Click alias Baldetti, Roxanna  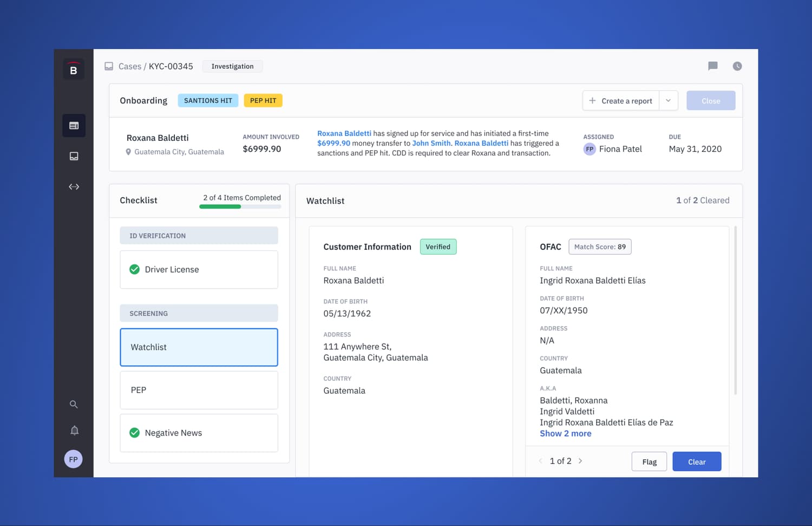point(574,400)
